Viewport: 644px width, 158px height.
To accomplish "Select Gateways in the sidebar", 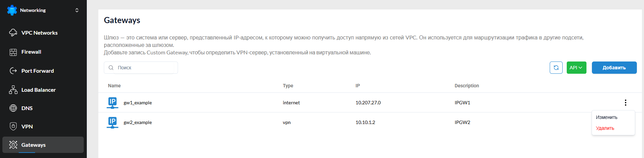I will click(x=43, y=145).
